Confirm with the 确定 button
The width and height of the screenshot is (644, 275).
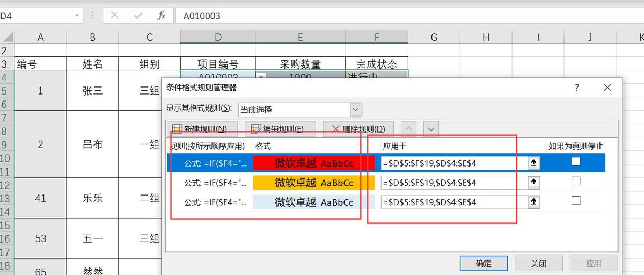(x=484, y=263)
